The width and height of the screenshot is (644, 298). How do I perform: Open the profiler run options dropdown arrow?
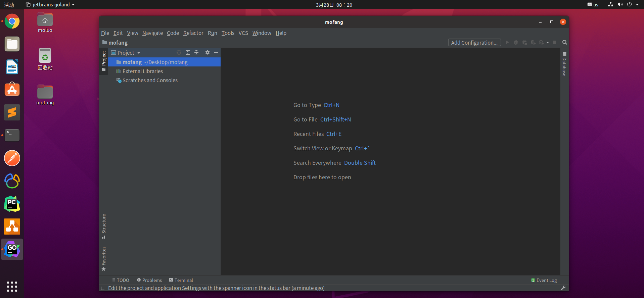coord(548,43)
